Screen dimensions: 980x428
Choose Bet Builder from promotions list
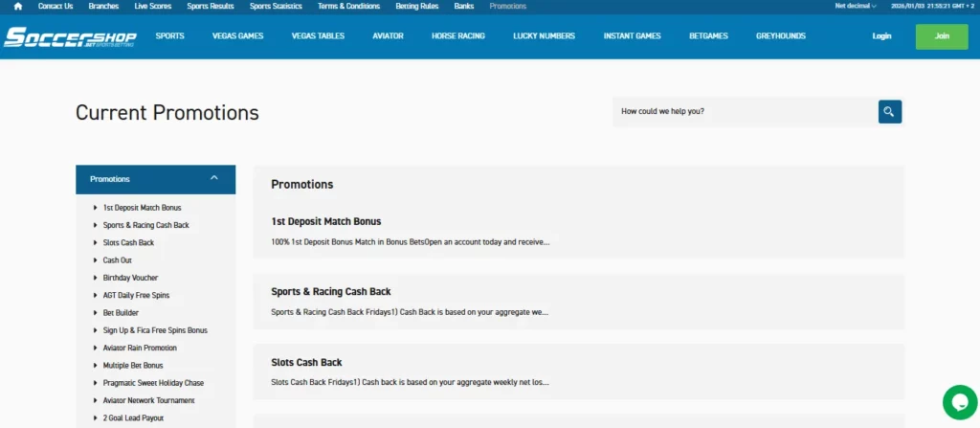tap(122, 313)
